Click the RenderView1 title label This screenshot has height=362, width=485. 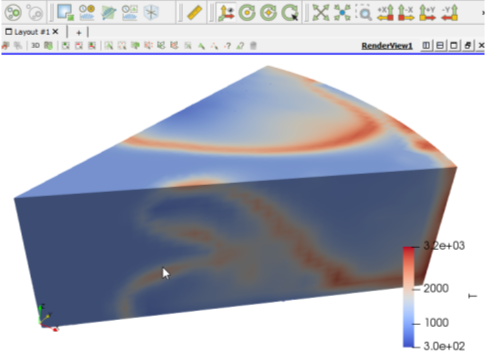[387, 46]
